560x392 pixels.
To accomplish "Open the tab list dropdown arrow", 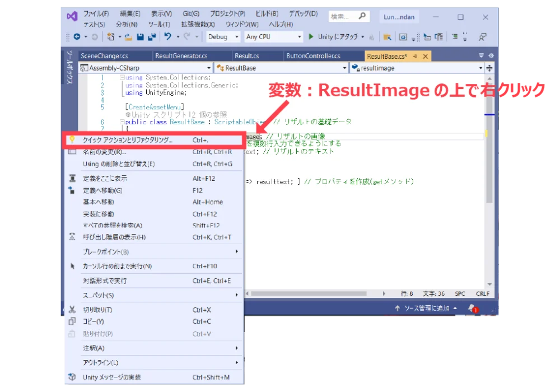I will [x=481, y=55].
